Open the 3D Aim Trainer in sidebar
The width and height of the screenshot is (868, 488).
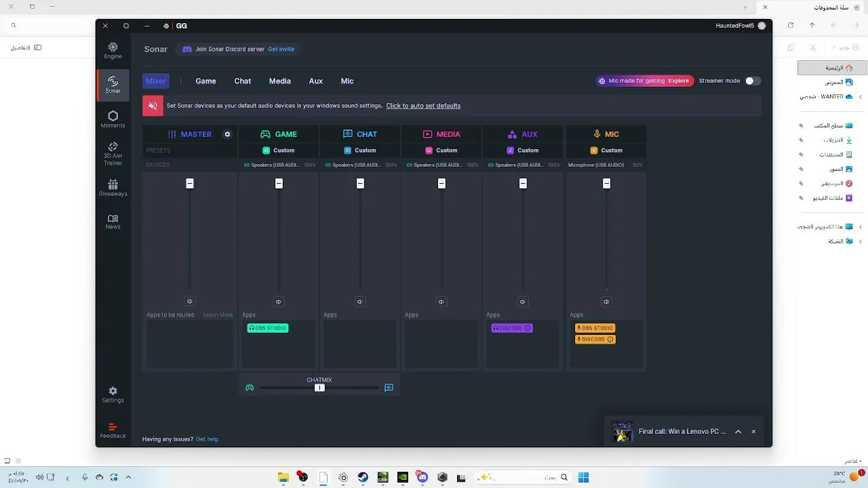pos(113,154)
